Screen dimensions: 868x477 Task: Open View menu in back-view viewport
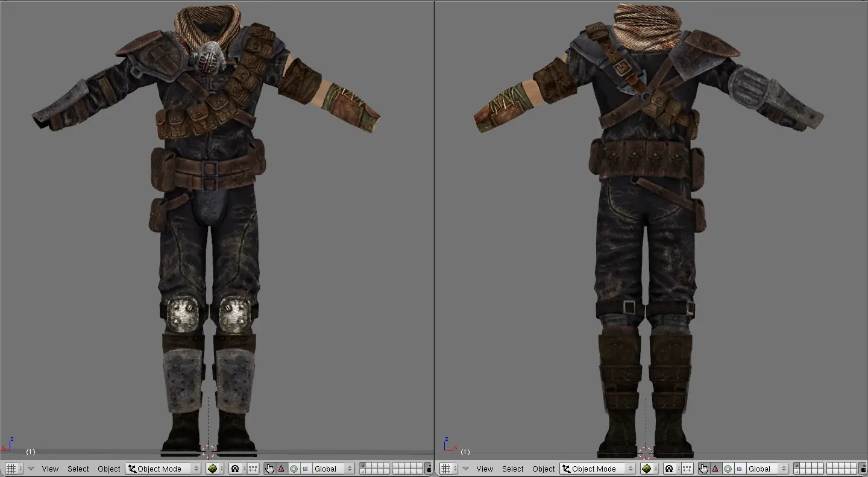click(x=485, y=469)
